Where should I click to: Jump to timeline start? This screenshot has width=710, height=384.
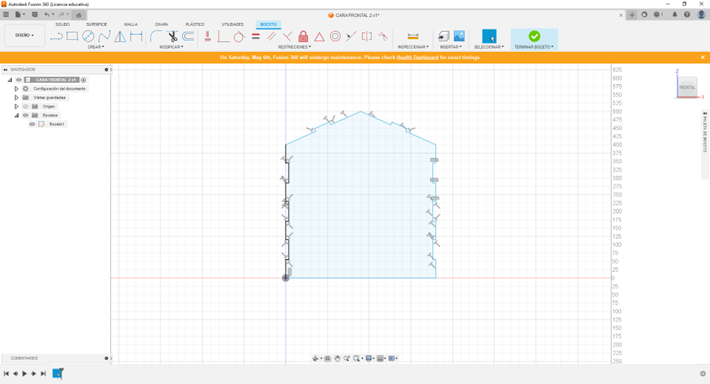pos(6,374)
